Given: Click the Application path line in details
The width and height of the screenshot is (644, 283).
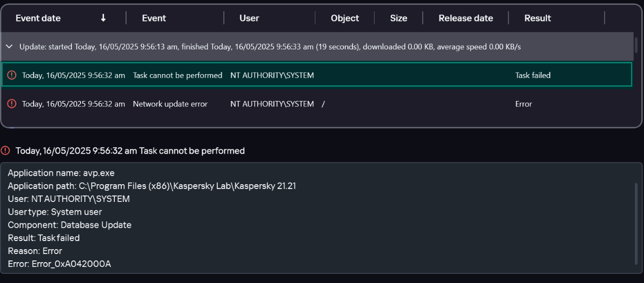Looking at the screenshot, I should (x=152, y=186).
